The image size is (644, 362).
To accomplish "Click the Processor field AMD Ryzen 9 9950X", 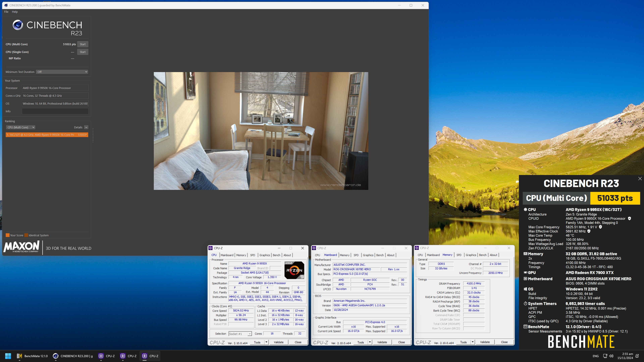I will [x=55, y=88].
